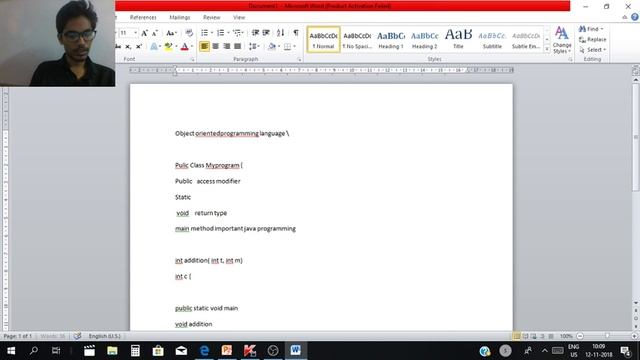Toggle center text alignment
Image resolution: width=640 pixels, height=360 pixels.
tap(216, 47)
